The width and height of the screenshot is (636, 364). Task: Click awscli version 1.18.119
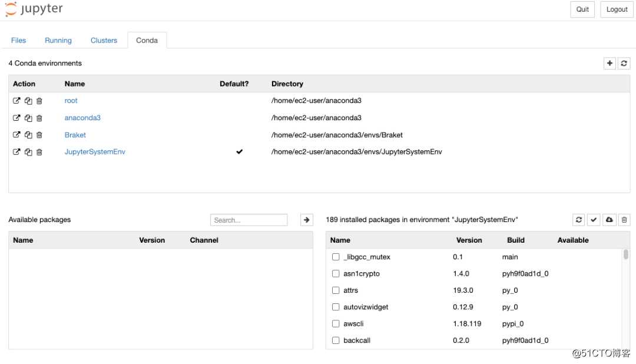(x=467, y=323)
